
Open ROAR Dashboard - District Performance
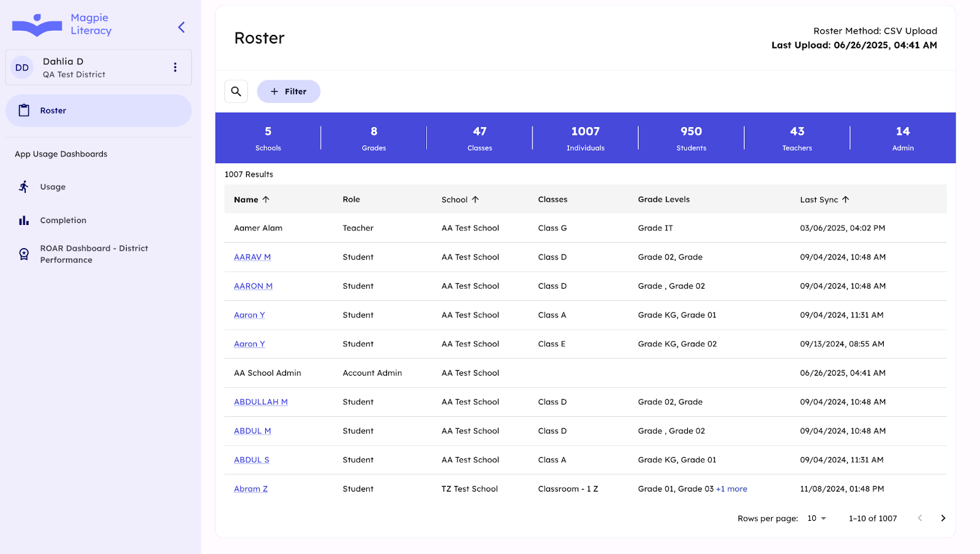click(94, 254)
